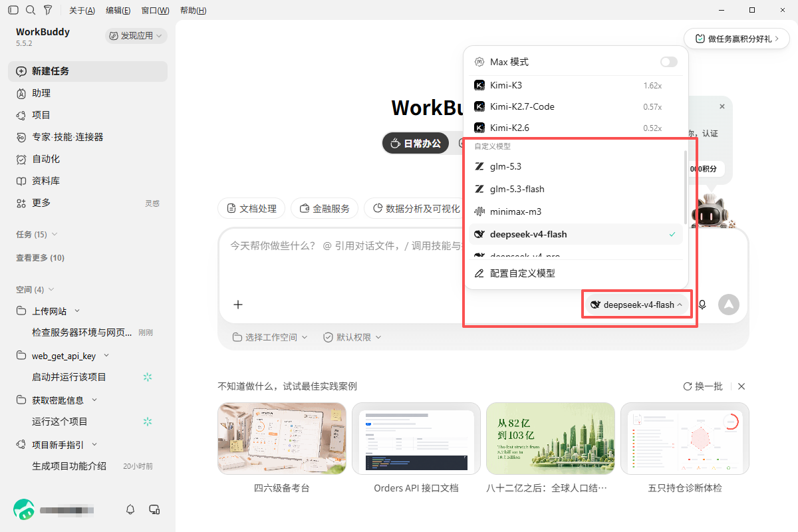Collapse the 获取密匙信息 folder
798x532 pixels.
pyautogui.click(x=94, y=400)
